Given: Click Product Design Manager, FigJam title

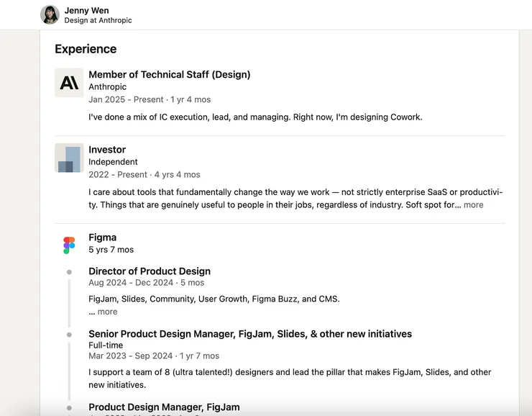Looking at the screenshot, I should pyautogui.click(x=164, y=407).
